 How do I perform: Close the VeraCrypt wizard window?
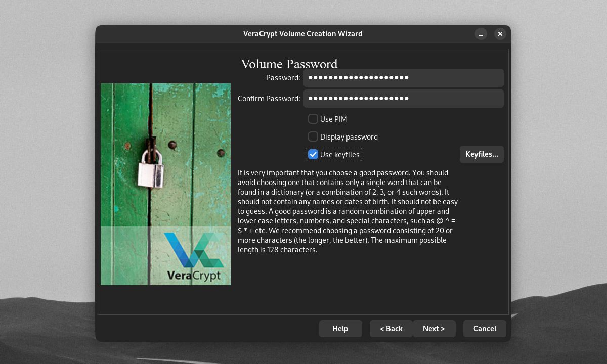(500, 34)
